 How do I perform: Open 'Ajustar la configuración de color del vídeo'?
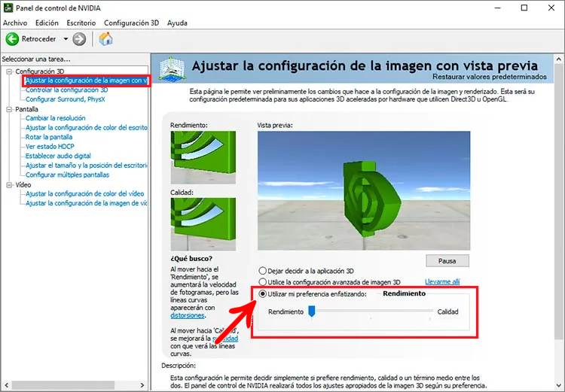84,193
